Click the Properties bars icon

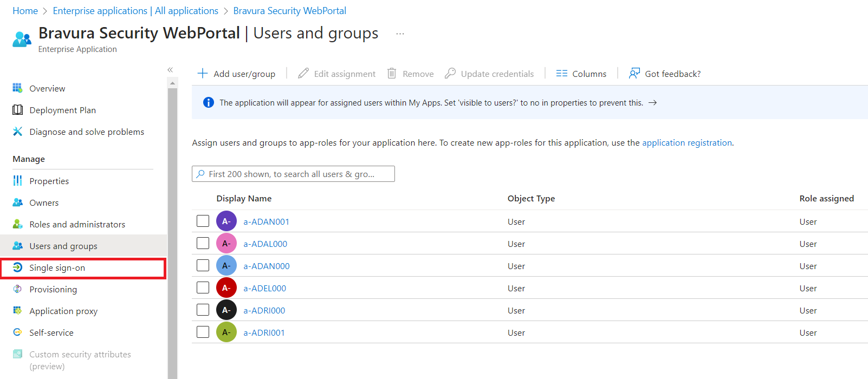[17, 181]
